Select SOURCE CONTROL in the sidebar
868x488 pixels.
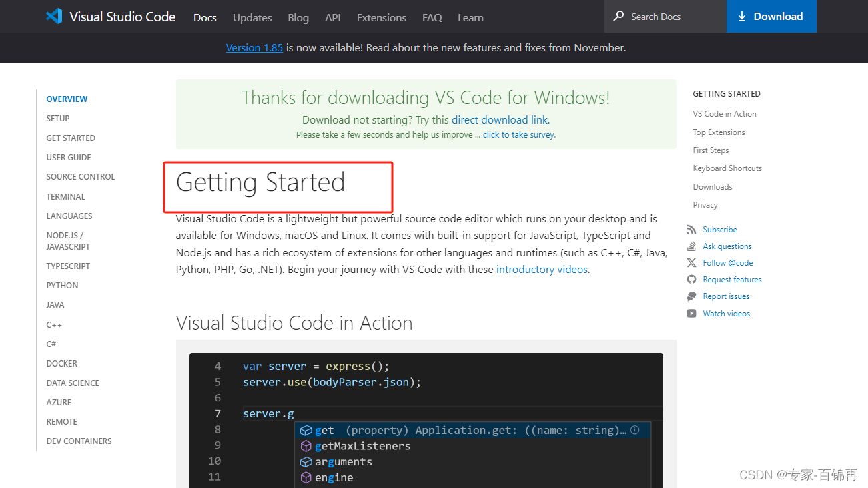tap(81, 176)
